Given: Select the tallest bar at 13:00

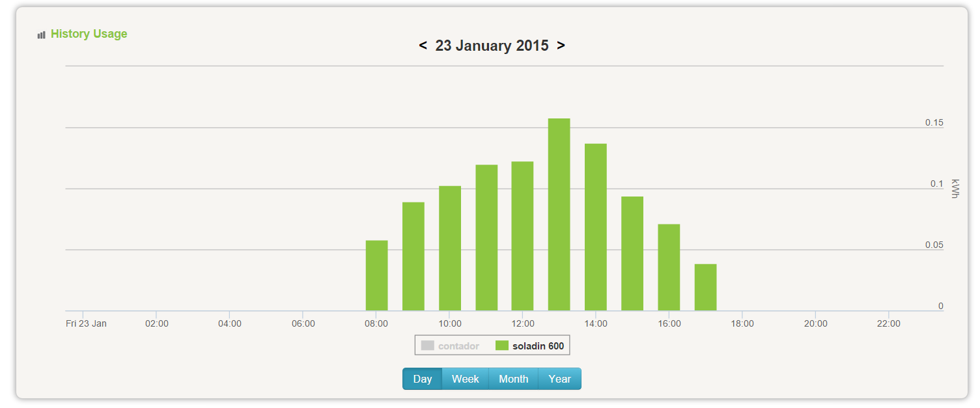Looking at the screenshot, I should [x=559, y=215].
